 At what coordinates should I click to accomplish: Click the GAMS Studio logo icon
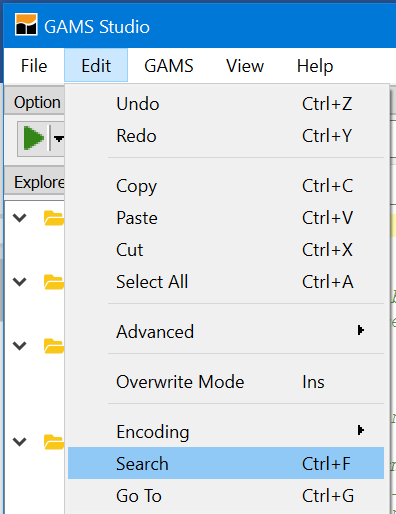(26, 24)
